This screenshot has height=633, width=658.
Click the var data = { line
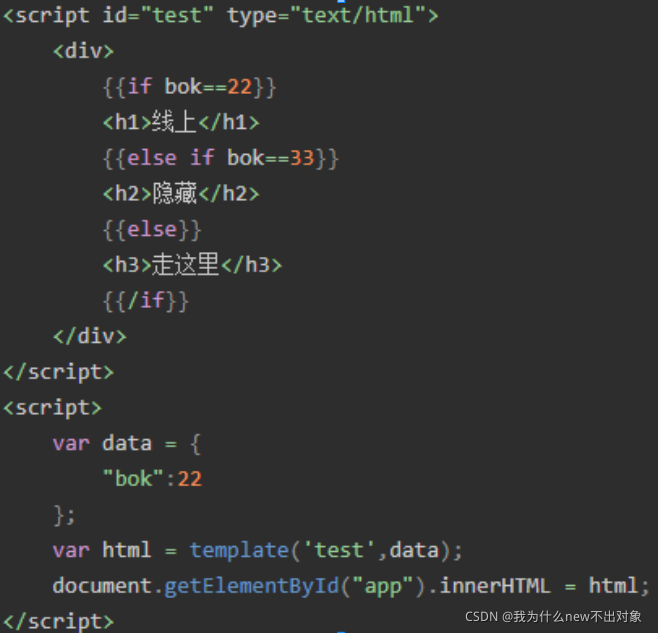pyautogui.click(x=127, y=444)
